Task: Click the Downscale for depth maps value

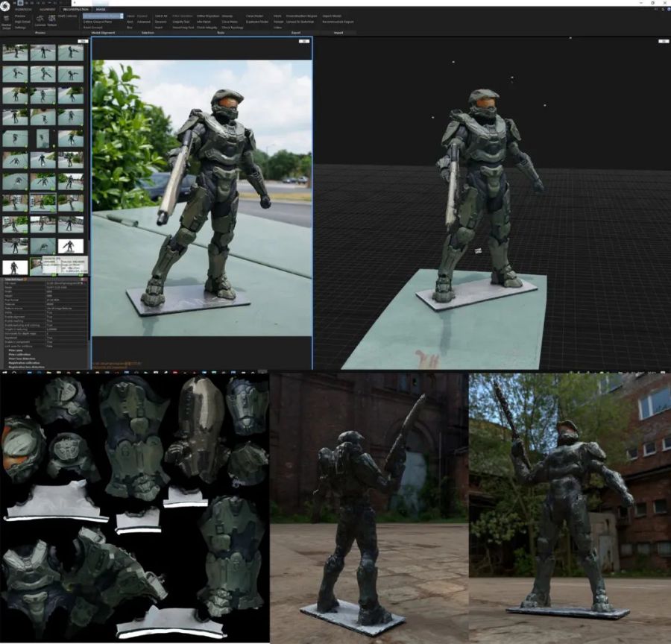Action: [66, 333]
